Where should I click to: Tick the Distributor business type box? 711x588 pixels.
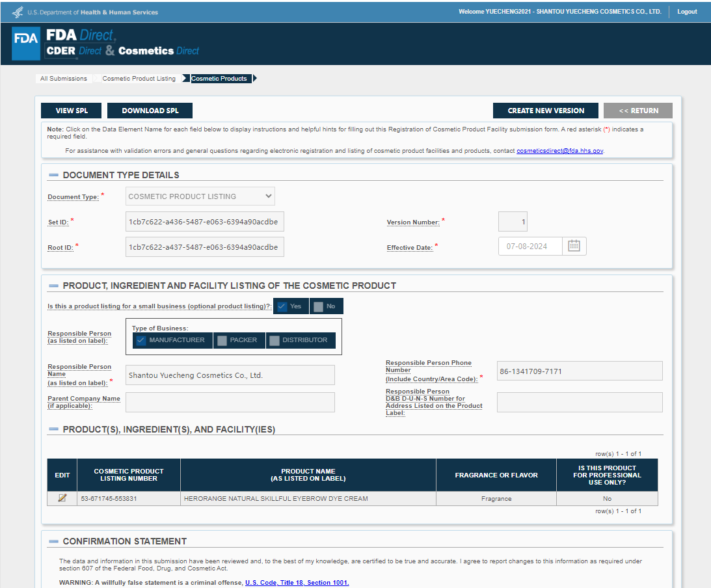(x=275, y=340)
